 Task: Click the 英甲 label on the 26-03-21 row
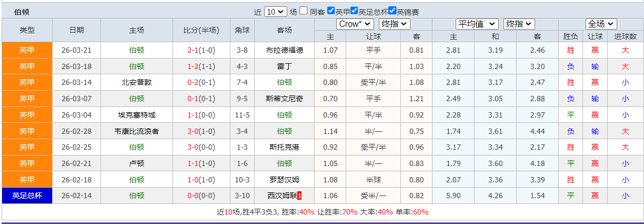click(27, 50)
